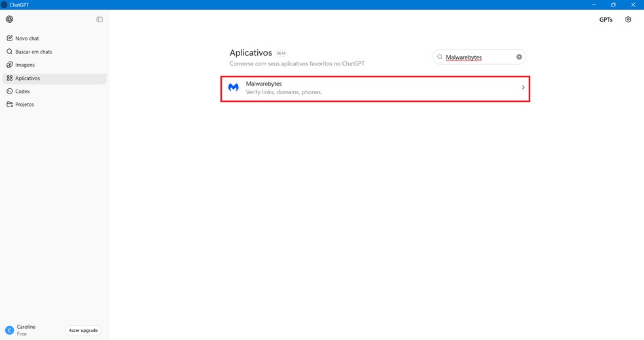Click Fazer upgrade button
Viewport: 644px width, 340px height.
coord(83,330)
